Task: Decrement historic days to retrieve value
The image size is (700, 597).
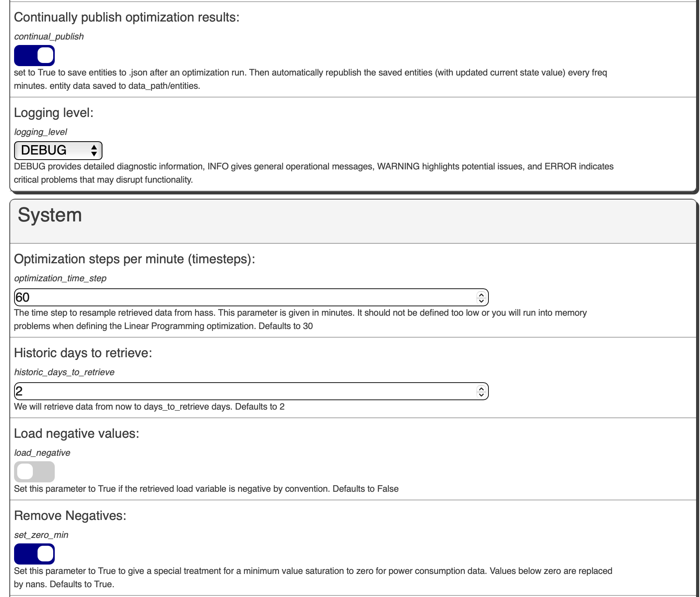Action: pos(481,395)
